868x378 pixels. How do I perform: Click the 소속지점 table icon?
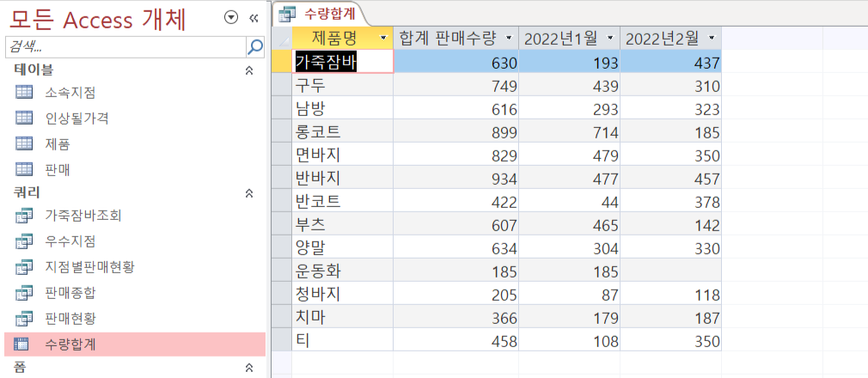24,93
